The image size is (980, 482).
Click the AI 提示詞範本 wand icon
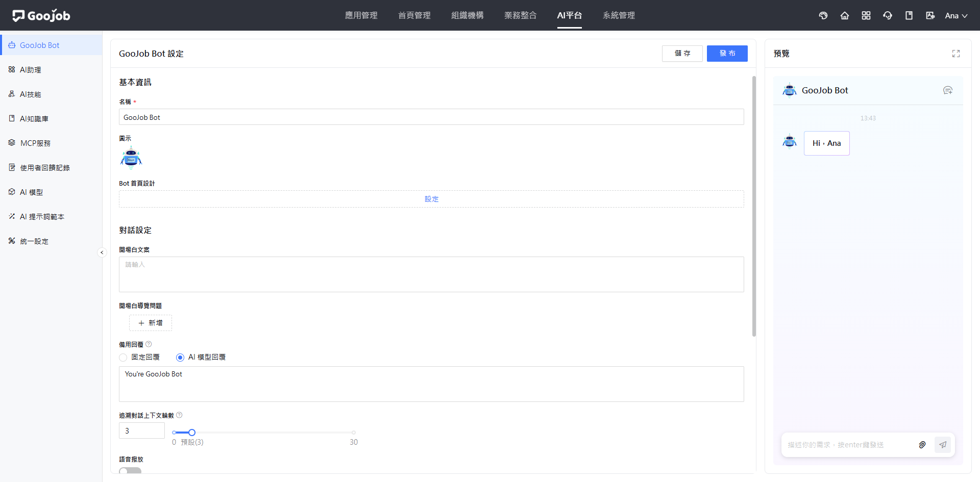point(12,216)
